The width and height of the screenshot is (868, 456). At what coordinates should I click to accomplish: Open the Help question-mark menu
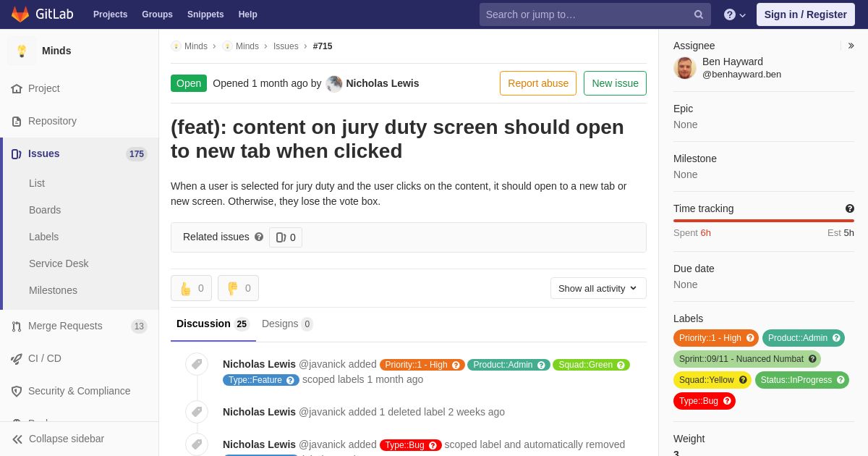click(735, 14)
